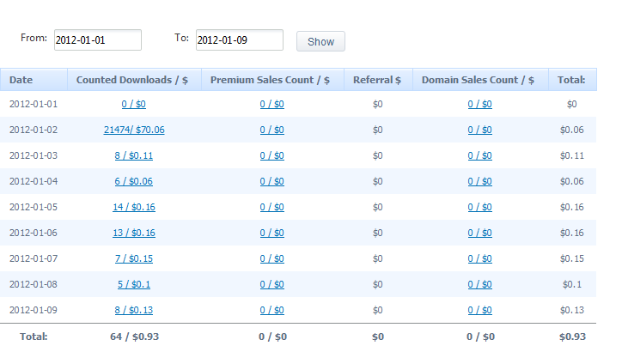Open domain sales link for 2012-01-01
This screenshot has height=364, width=622.
coord(480,104)
